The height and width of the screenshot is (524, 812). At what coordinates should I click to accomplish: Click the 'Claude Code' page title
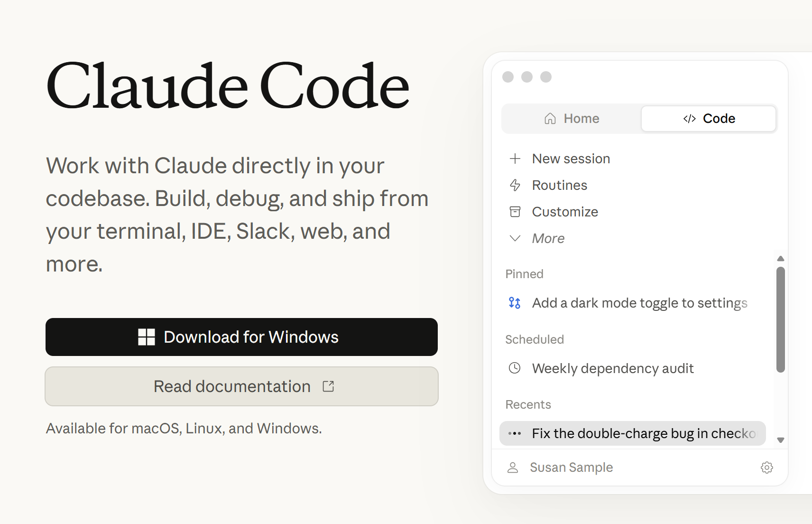(x=228, y=85)
